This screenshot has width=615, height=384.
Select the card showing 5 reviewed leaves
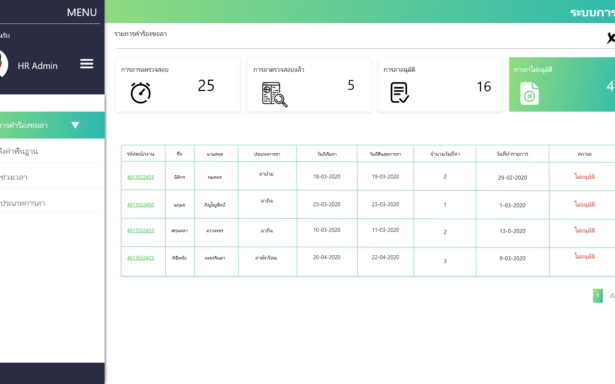pyautogui.click(x=309, y=85)
